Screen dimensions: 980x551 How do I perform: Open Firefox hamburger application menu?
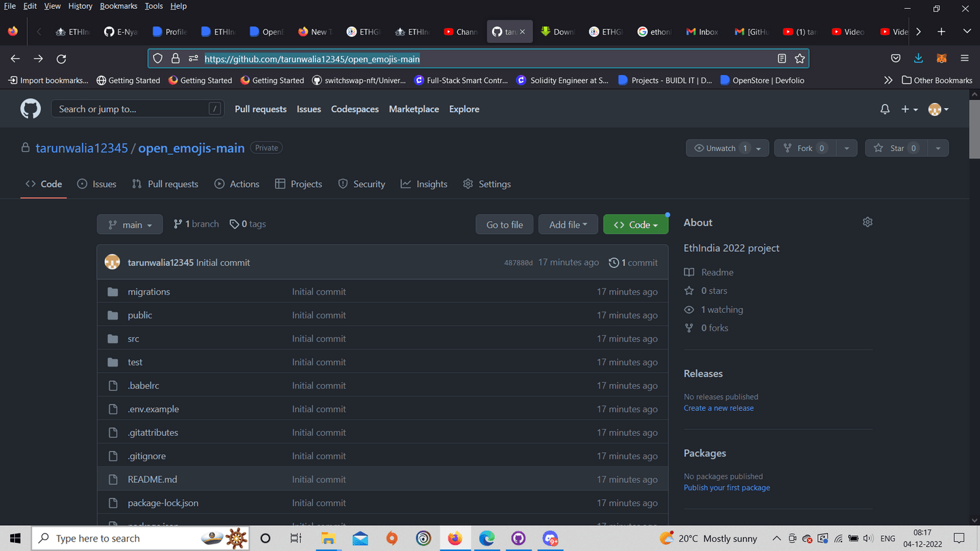pyautogui.click(x=964, y=59)
